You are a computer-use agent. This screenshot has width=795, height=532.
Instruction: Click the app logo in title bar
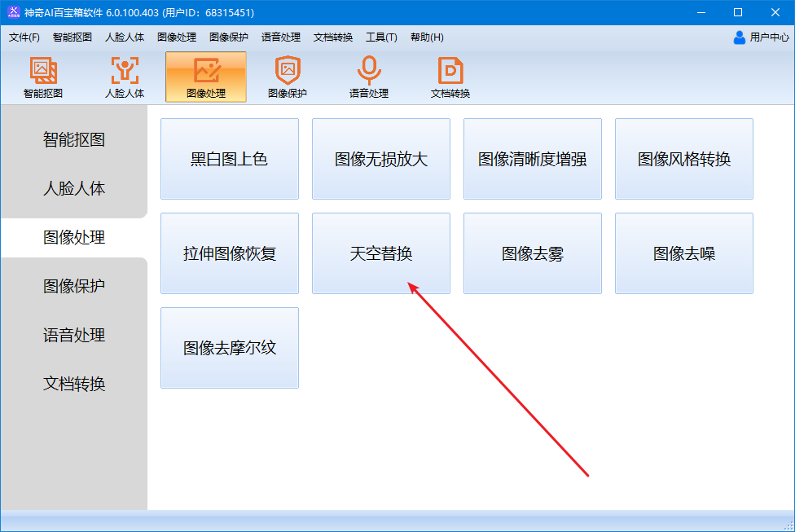(14, 12)
